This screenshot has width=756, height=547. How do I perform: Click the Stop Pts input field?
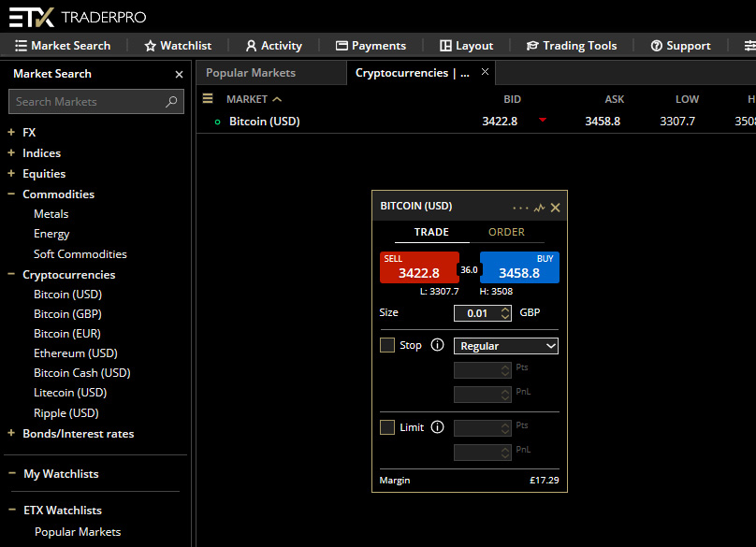(x=482, y=370)
